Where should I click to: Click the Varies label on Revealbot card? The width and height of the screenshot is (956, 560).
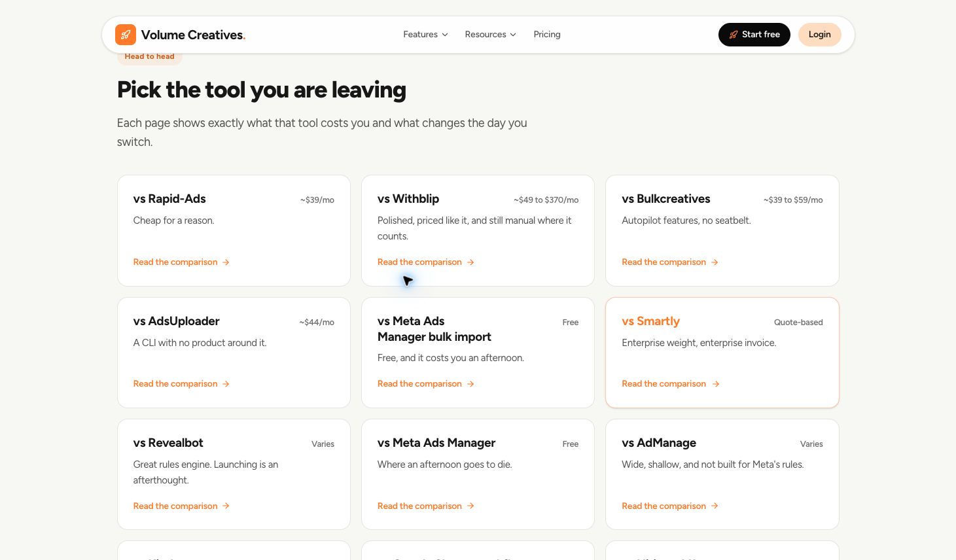pos(323,444)
